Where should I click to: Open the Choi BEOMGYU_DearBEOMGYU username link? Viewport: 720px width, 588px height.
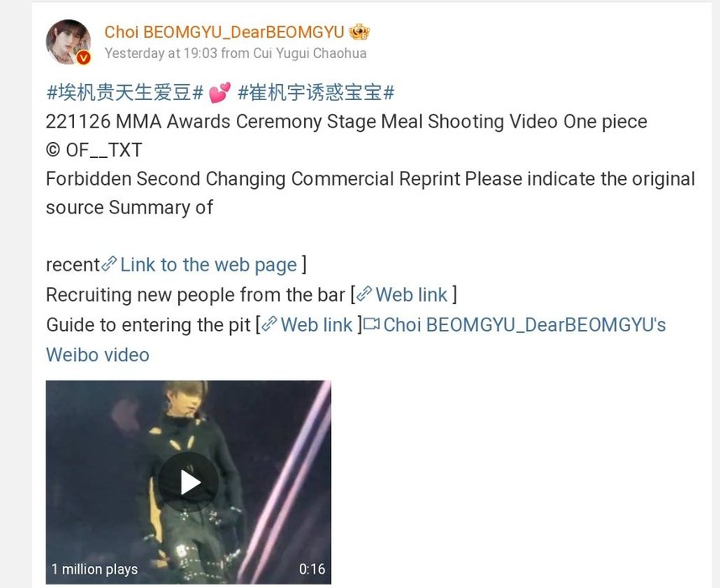(224, 32)
